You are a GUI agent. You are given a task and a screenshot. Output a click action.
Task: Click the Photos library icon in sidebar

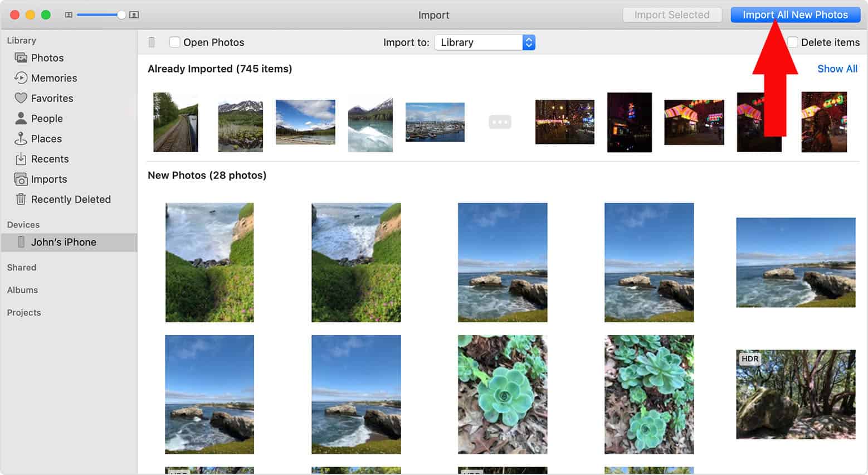[x=21, y=58]
